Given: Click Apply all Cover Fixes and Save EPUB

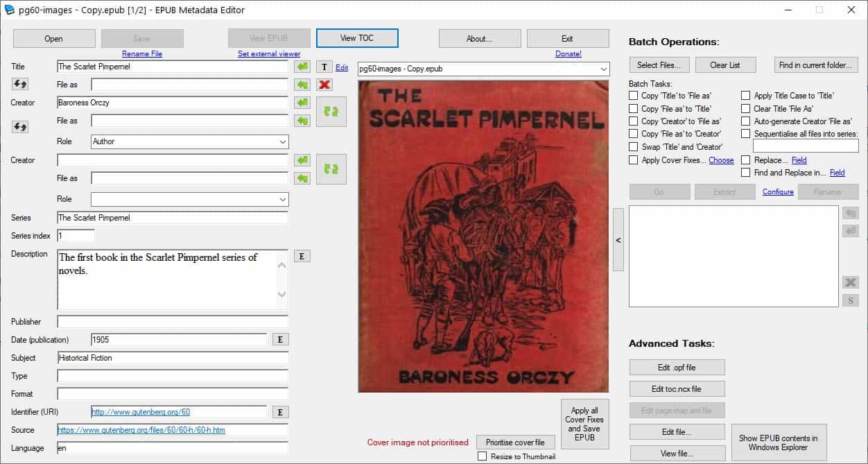Looking at the screenshot, I should click(584, 424).
